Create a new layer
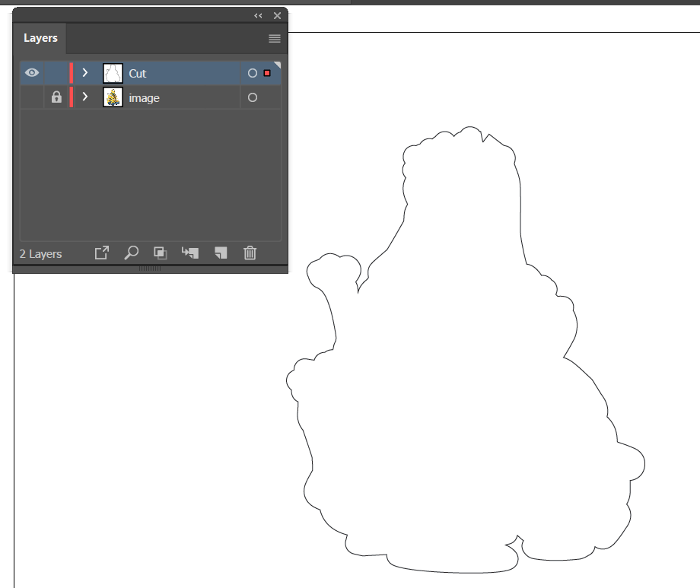The width and height of the screenshot is (700, 588). [x=221, y=253]
